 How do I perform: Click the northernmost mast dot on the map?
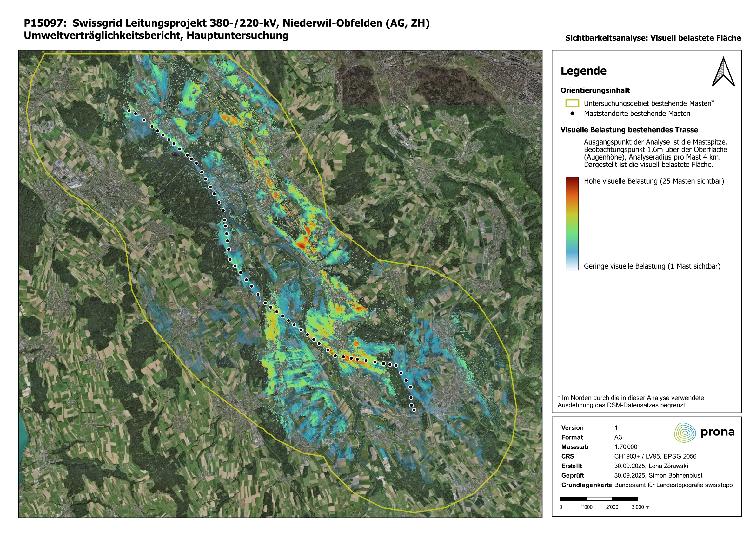129,111
